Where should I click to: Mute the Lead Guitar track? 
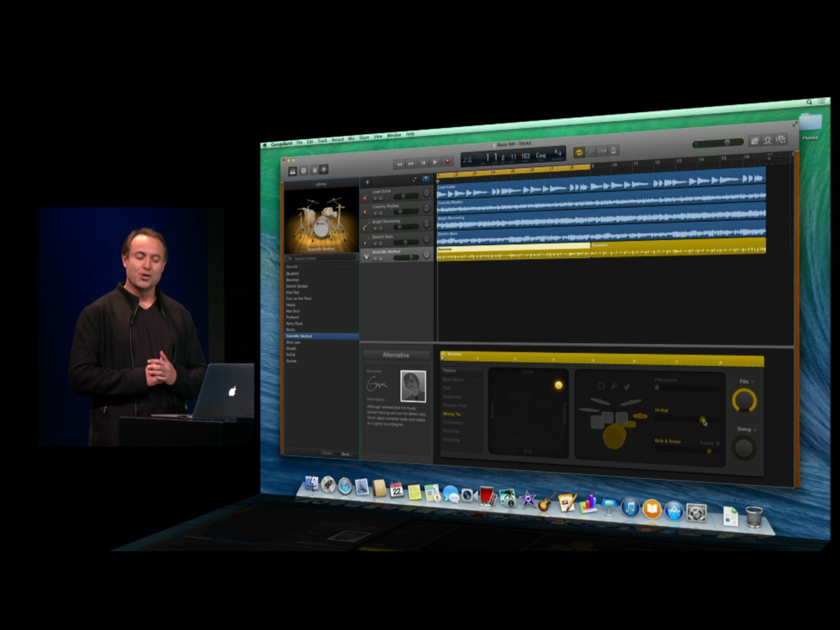coord(375,198)
